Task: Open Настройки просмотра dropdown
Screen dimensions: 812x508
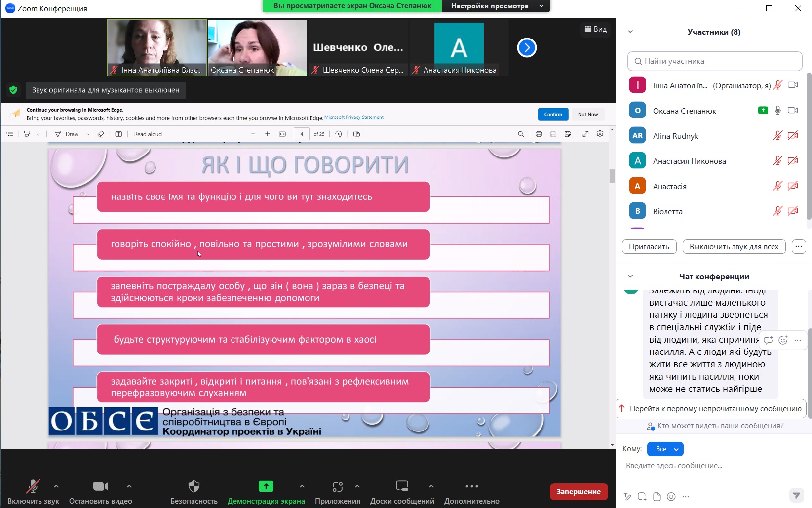Action: (x=496, y=6)
